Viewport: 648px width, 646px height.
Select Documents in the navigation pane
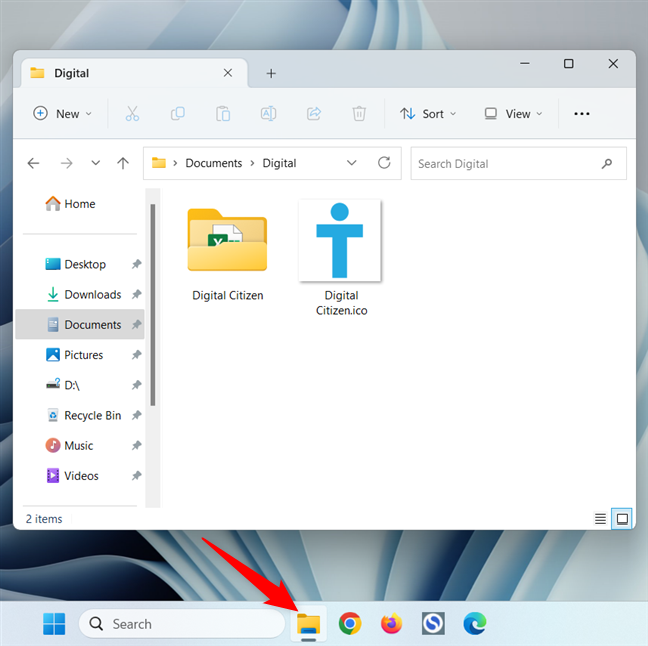(80, 324)
